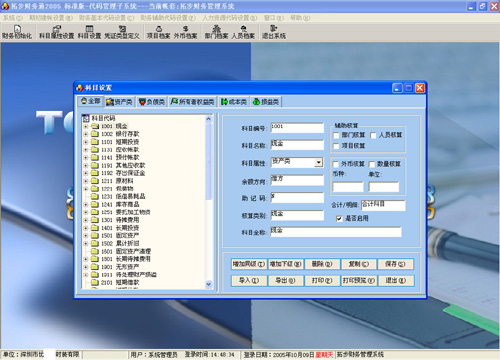This screenshot has height=360, width=500.
Task: Enable the 人员核算 checkbox
Action: [373, 135]
